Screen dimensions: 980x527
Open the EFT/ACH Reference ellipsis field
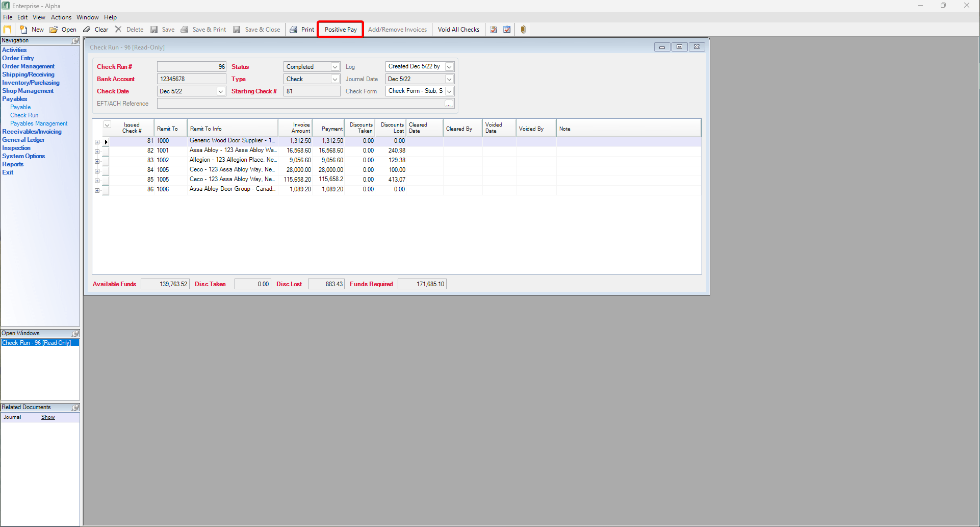pyautogui.click(x=448, y=103)
